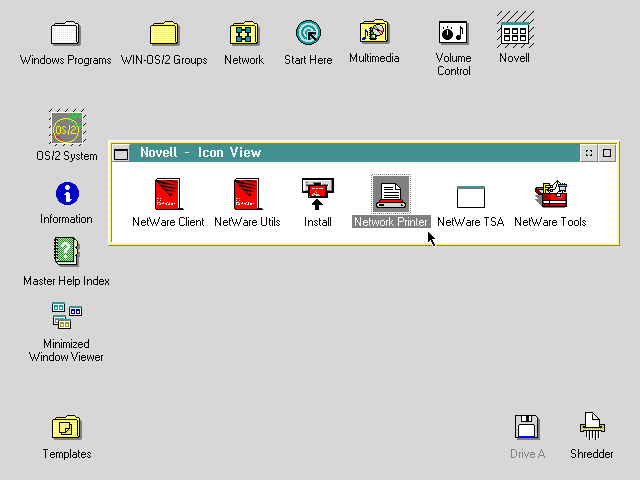Image resolution: width=640 pixels, height=480 pixels.
Task: Open the Novell window system menu
Action: point(122,153)
